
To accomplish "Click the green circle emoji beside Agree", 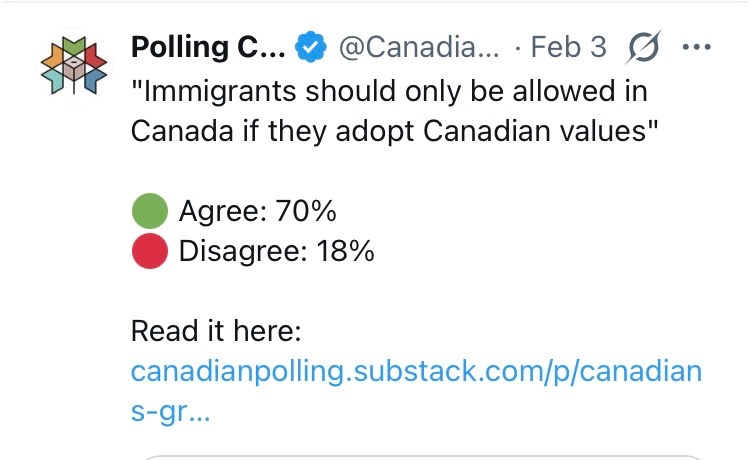I will click(149, 212).
